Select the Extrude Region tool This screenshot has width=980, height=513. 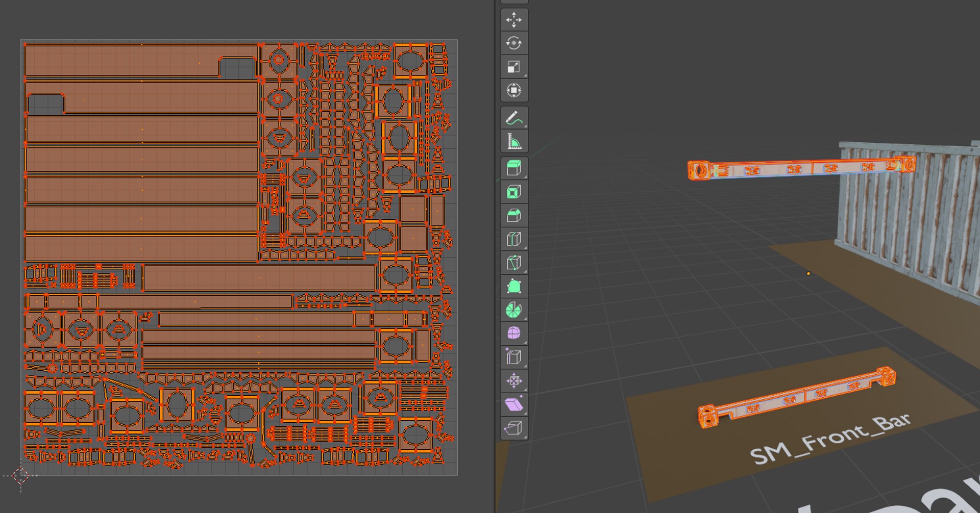click(x=514, y=168)
